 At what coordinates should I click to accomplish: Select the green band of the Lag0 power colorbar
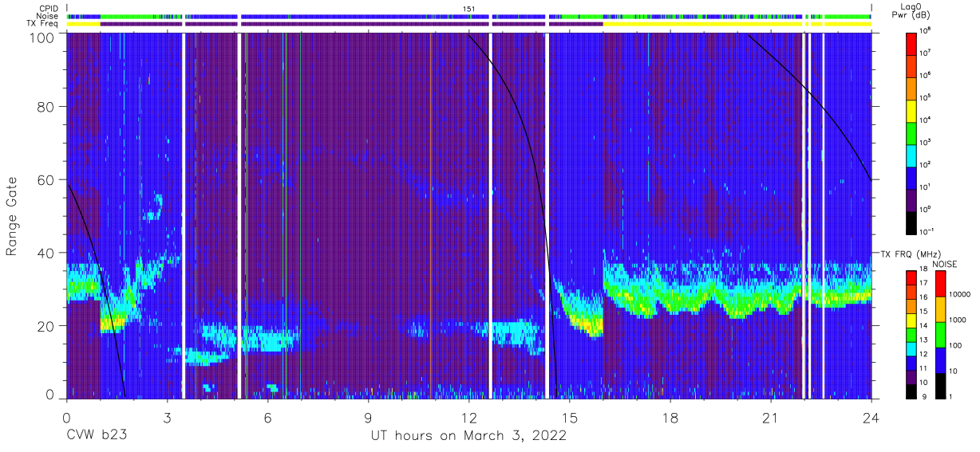click(x=913, y=132)
